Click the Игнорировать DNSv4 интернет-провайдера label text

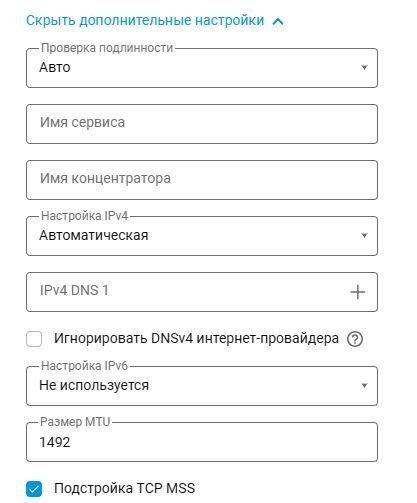(x=196, y=339)
